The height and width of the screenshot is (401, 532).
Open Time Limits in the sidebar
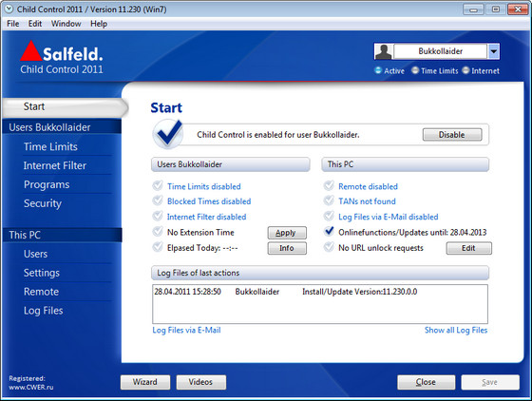[50, 146]
